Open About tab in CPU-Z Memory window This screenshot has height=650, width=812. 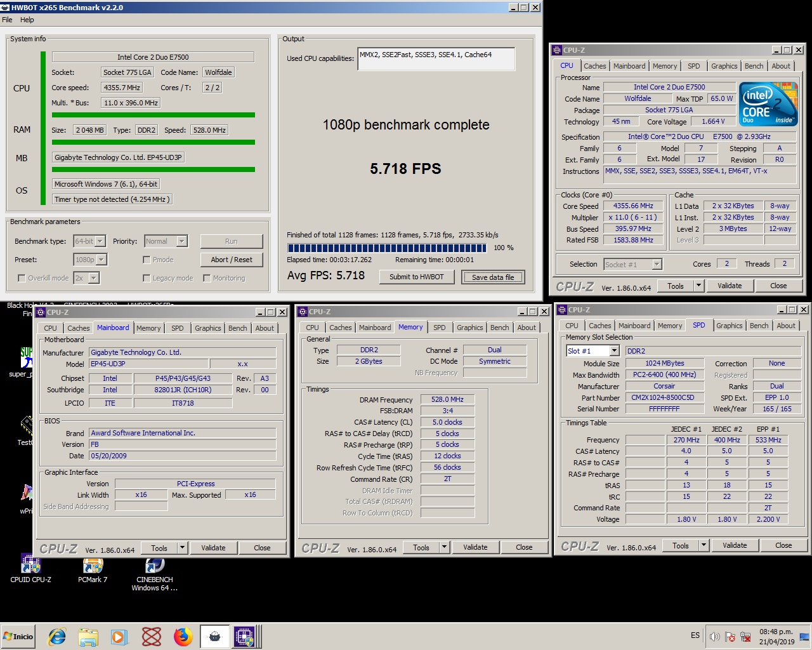(527, 328)
